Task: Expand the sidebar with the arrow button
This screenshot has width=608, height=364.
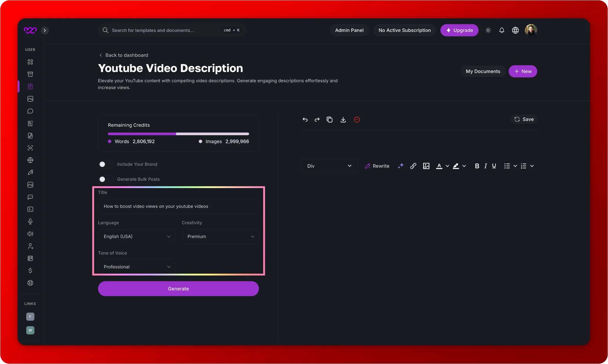Action: point(45,30)
